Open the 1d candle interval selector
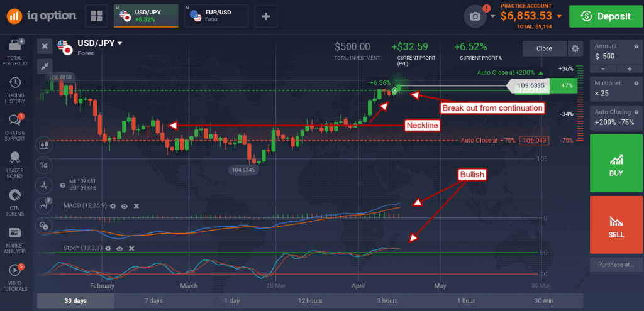Viewport: 644px width, 311px height. [43, 165]
